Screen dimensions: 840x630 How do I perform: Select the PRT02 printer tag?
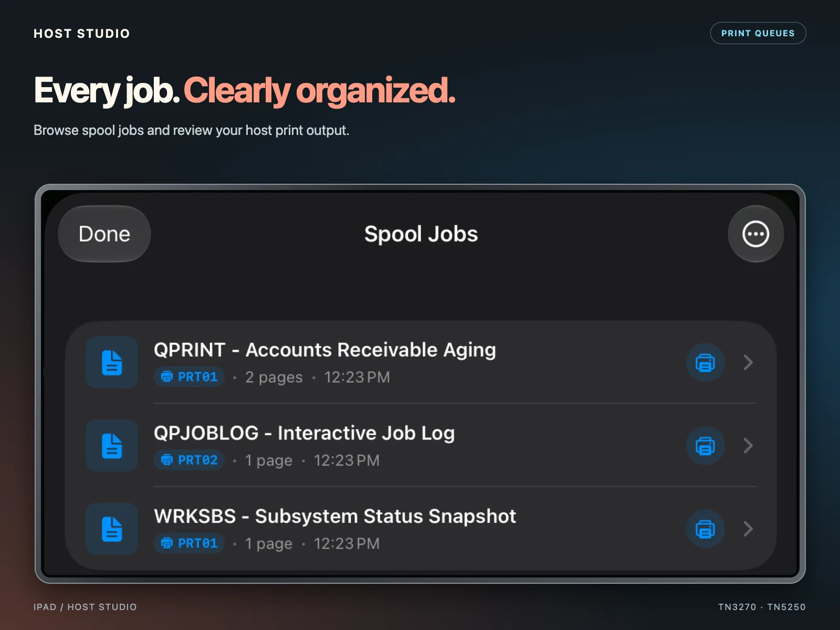pyautogui.click(x=190, y=460)
